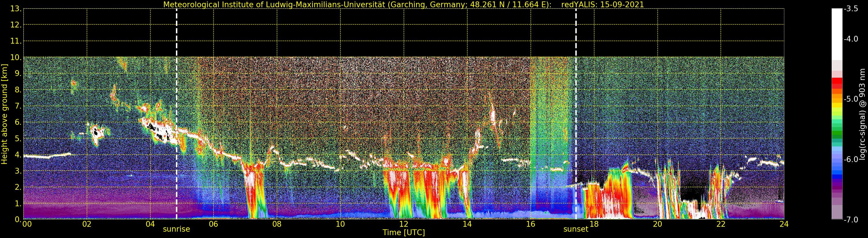
Task: Click the time axis tick label 08
Action: tap(277, 224)
